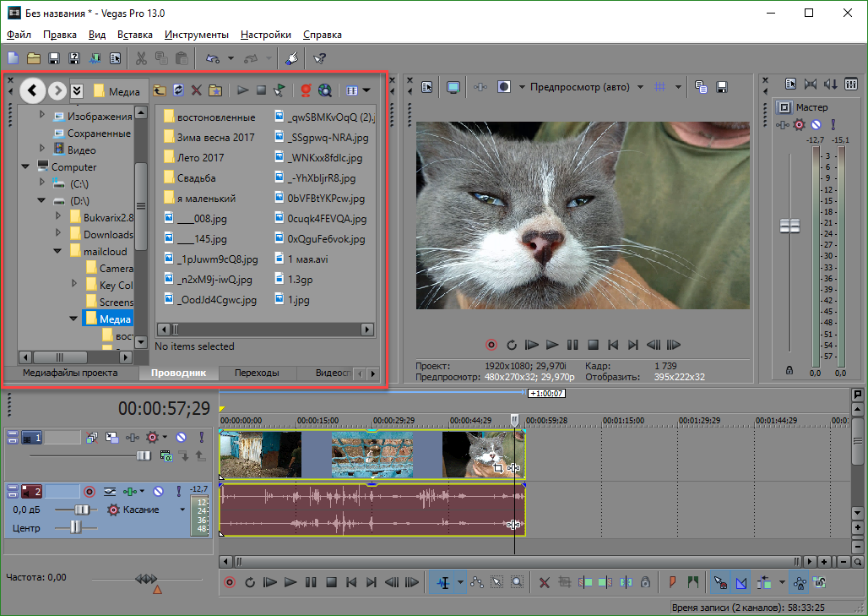Click the Add to favorites folder icon

coord(214,90)
